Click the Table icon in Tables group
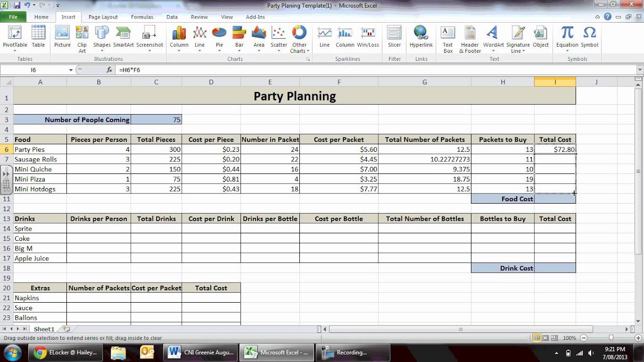This screenshot has width=644, height=362. click(38, 37)
